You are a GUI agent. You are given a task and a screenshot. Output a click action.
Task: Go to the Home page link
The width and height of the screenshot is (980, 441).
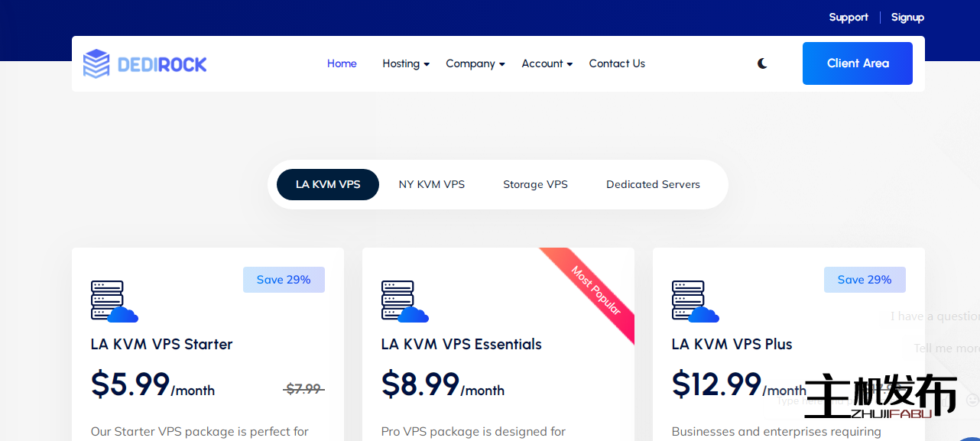point(342,63)
